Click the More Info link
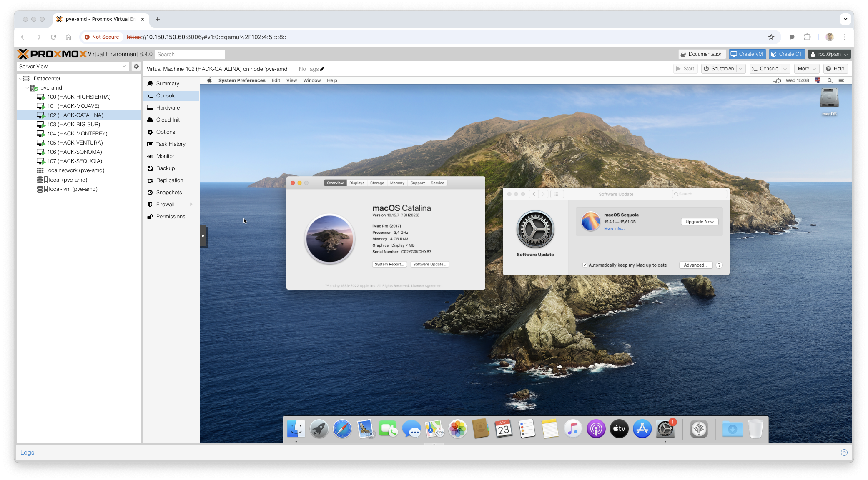The width and height of the screenshot is (868, 480). (x=614, y=228)
